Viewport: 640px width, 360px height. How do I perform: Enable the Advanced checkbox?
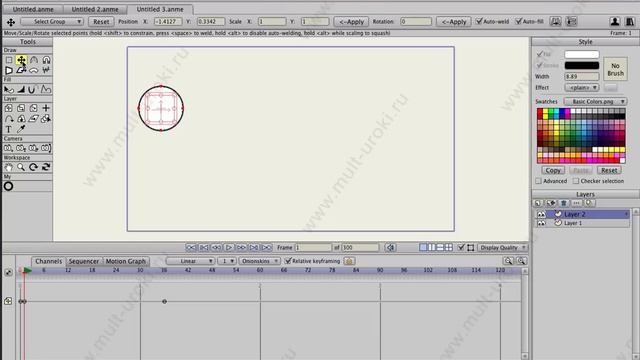pyautogui.click(x=538, y=181)
